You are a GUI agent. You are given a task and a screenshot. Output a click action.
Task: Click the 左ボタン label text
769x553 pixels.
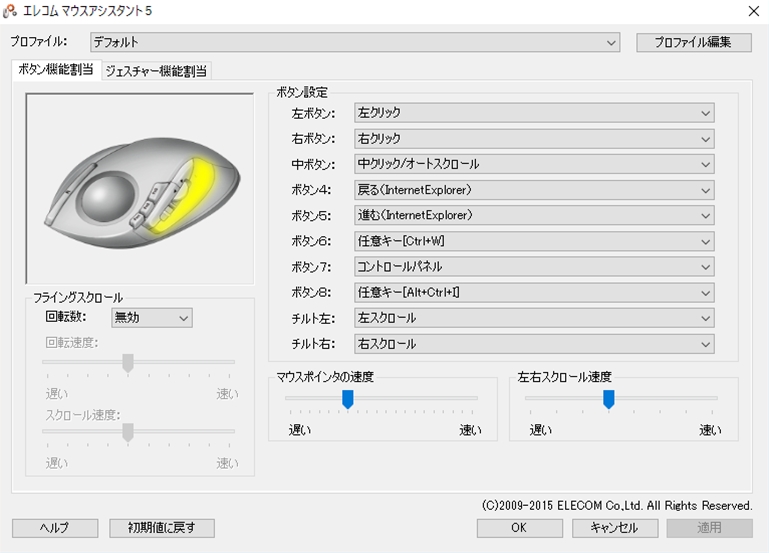tap(313, 113)
